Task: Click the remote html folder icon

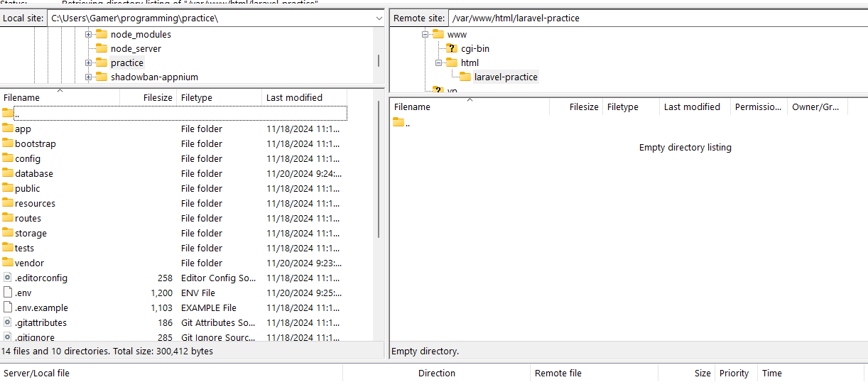Action: [452, 62]
